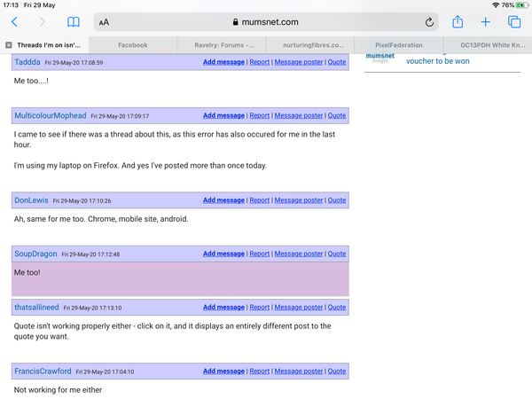
Task: Report Taddda's post
Action: tap(260, 62)
